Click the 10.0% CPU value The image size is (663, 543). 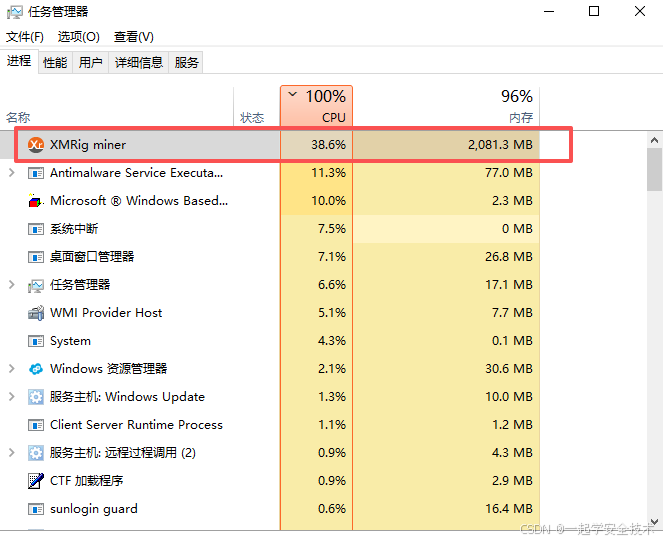(329, 200)
